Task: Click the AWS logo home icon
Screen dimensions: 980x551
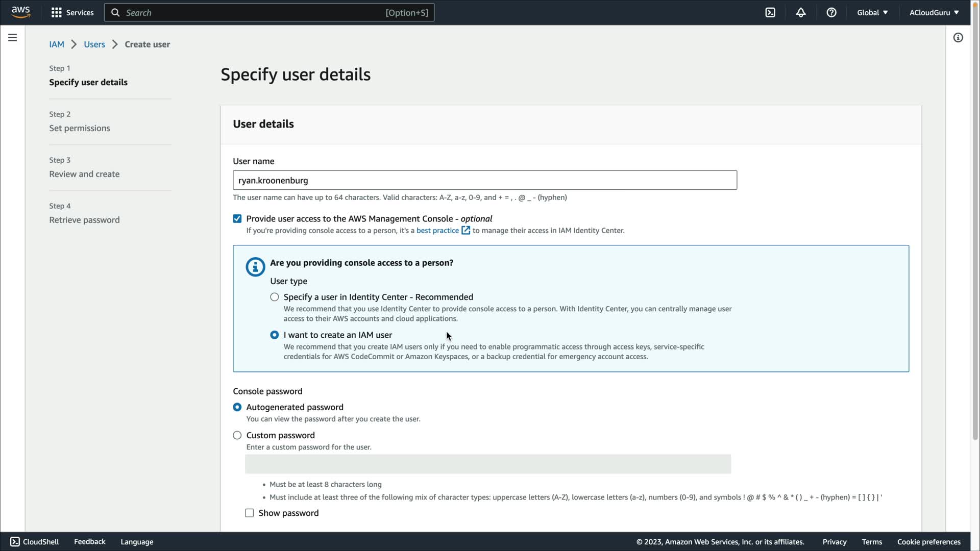Action: 20,12
